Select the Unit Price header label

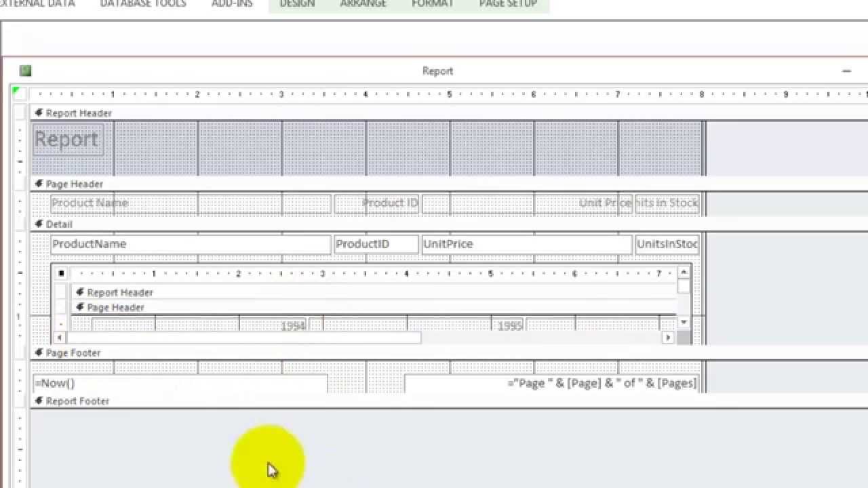pyautogui.click(x=527, y=203)
